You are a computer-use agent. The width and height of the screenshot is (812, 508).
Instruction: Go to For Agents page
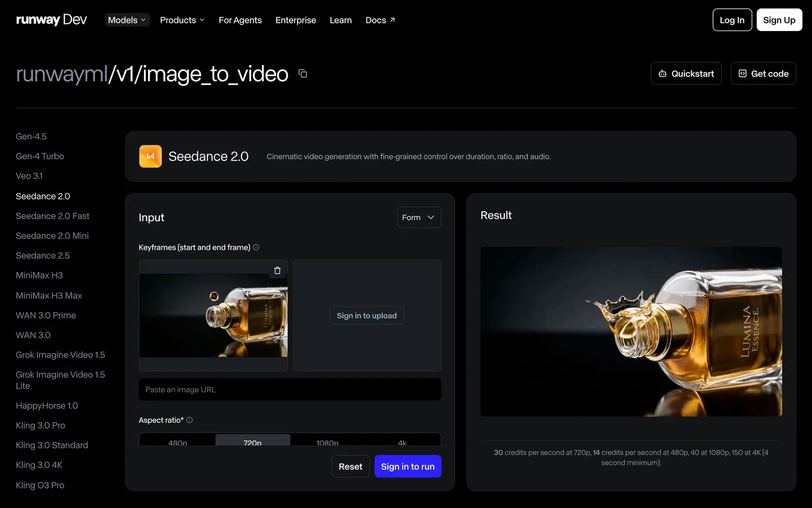pyautogui.click(x=240, y=20)
